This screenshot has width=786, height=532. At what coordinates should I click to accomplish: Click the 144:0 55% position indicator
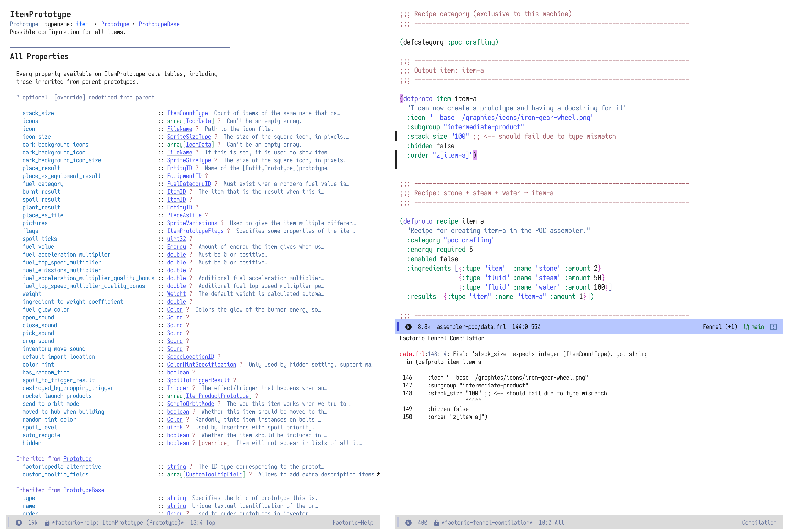[x=526, y=327]
